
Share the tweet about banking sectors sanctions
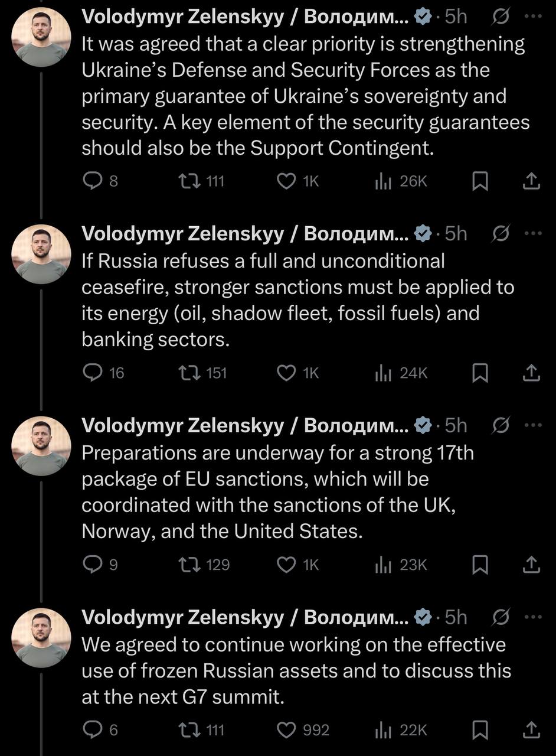click(x=531, y=373)
